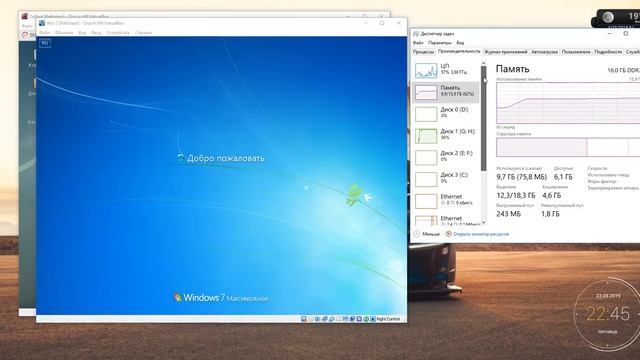Open Машина menu in VirtualBox
Screen dimensions: 640x360
pos(64,33)
